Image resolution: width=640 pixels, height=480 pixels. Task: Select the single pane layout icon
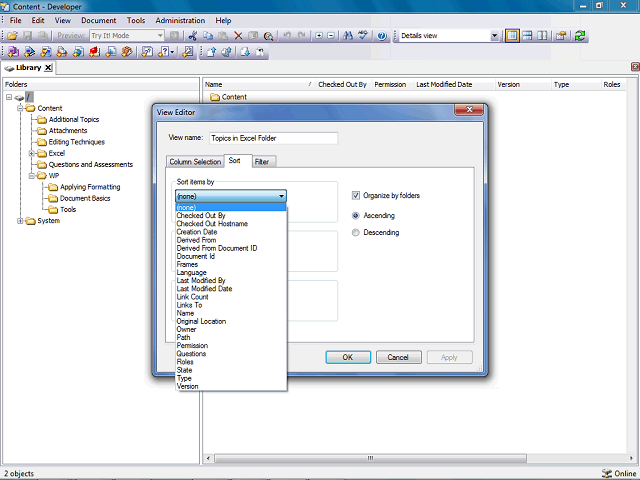coord(512,36)
